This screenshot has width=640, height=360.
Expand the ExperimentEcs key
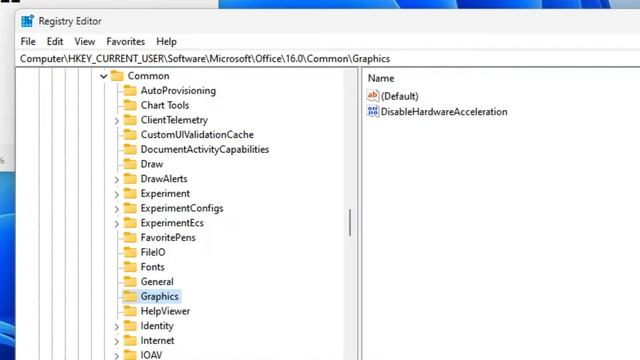click(x=116, y=223)
